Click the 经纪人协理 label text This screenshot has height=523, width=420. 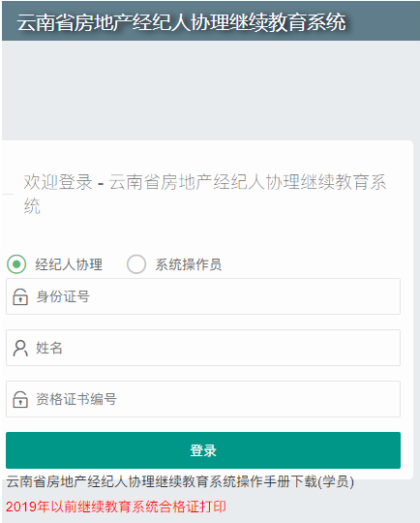pos(69,264)
